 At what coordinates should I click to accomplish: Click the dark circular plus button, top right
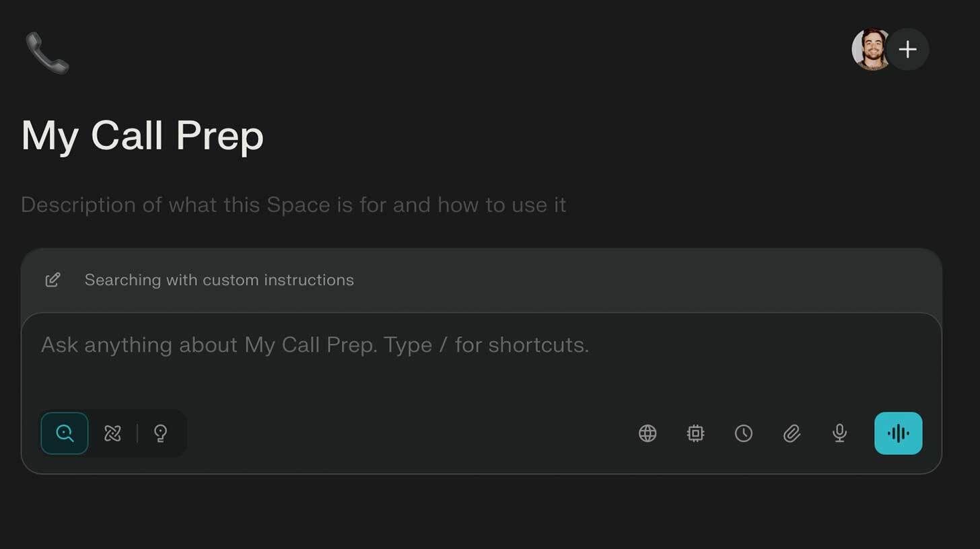pyautogui.click(x=907, y=49)
